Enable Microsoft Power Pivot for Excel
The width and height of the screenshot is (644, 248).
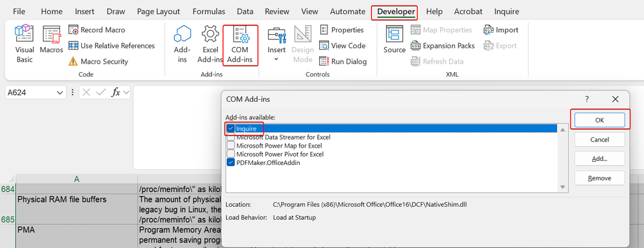pos(231,154)
